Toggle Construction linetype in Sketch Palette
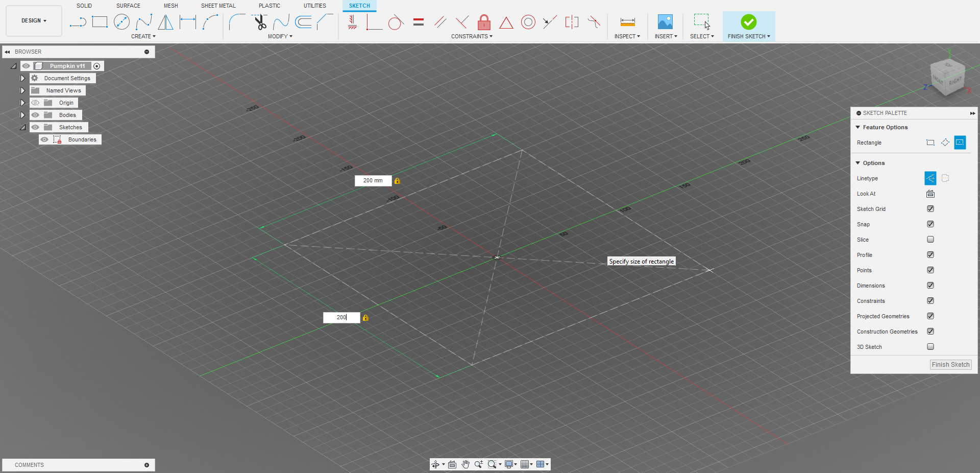 tap(930, 178)
